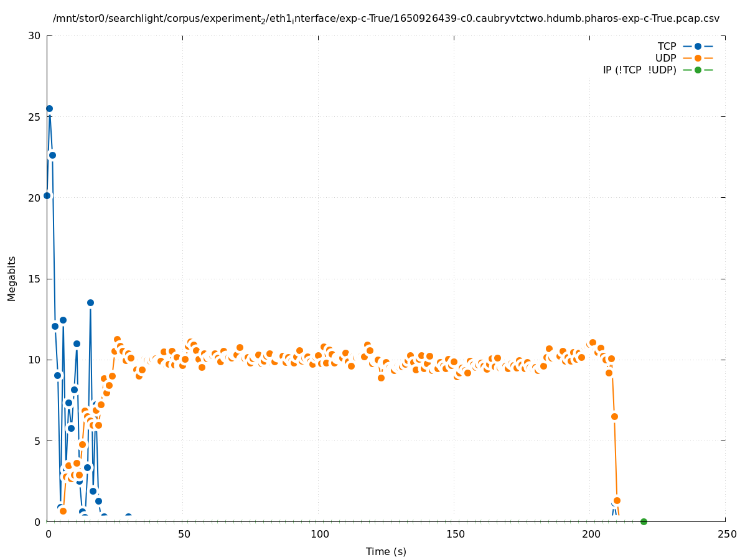745x560 pixels.
Task: Select the TCP spike point near 13.5 megabits
Action: pyautogui.click(x=90, y=302)
